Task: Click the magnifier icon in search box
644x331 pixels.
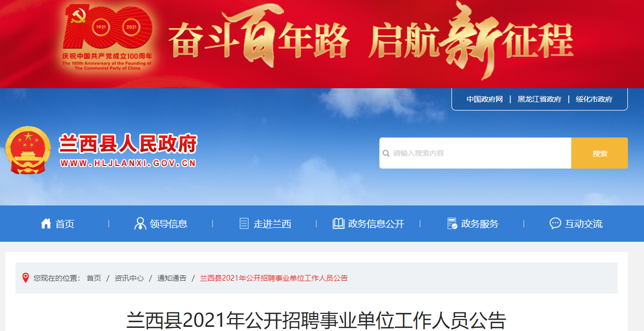Action: (x=386, y=154)
